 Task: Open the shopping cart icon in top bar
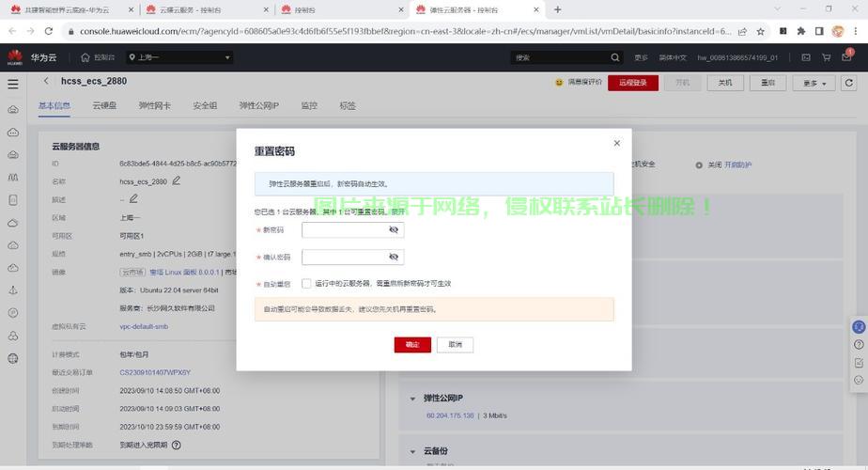click(826, 57)
